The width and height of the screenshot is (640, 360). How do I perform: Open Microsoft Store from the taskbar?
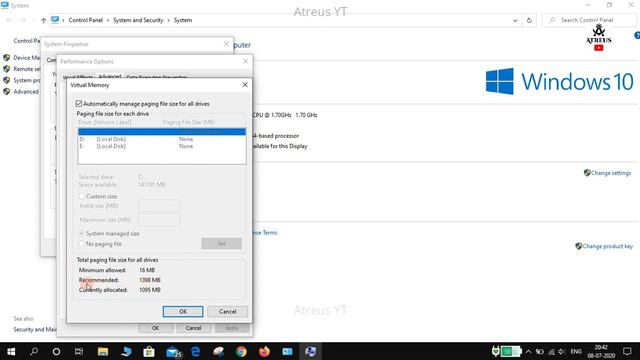[x=149, y=351]
